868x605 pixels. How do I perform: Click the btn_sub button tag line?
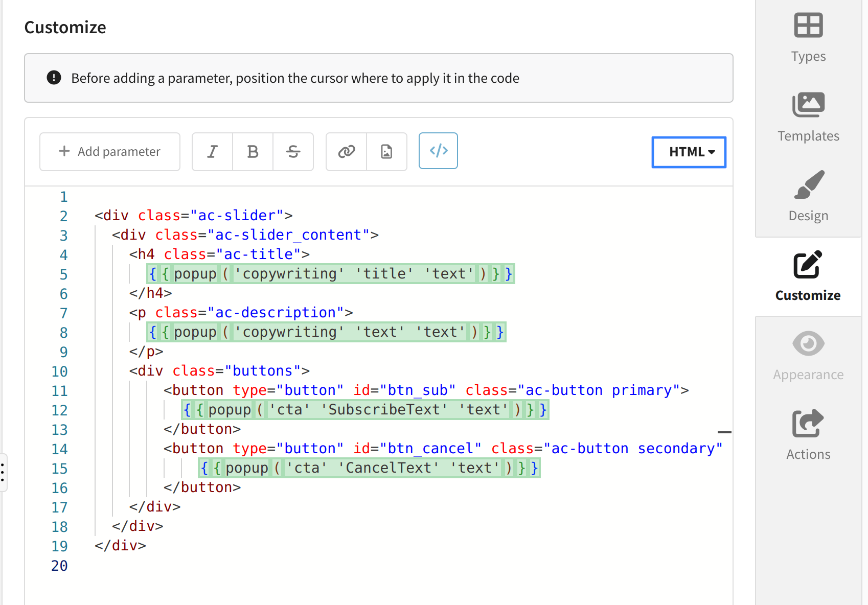pyautogui.click(x=426, y=390)
